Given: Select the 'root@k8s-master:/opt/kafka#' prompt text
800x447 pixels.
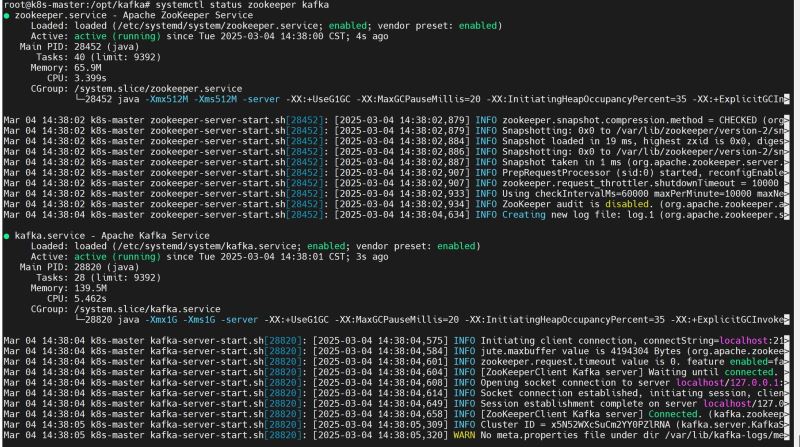Looking at the screenshot, I should (x=77, y=5).
